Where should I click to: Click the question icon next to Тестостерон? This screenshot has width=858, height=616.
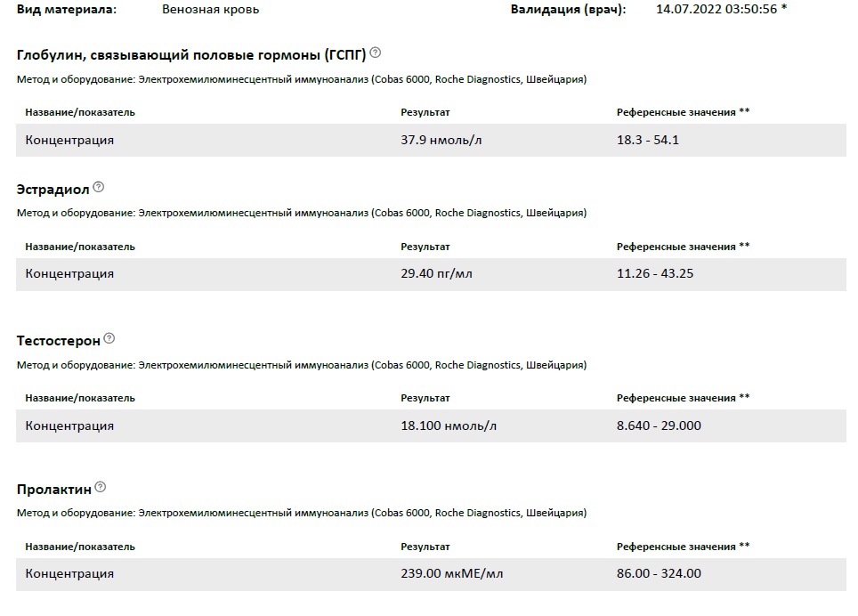coord(109,338)
